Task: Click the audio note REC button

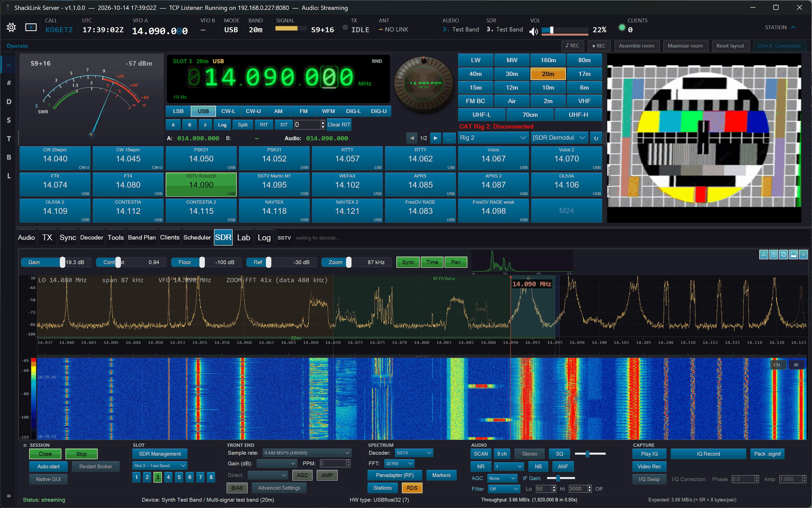Action: pyautogui.click(x=573, y=46)
